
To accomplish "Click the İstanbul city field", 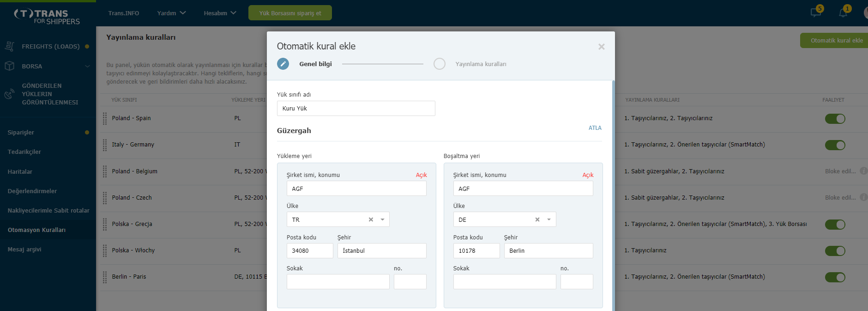I will coord(382,250).
